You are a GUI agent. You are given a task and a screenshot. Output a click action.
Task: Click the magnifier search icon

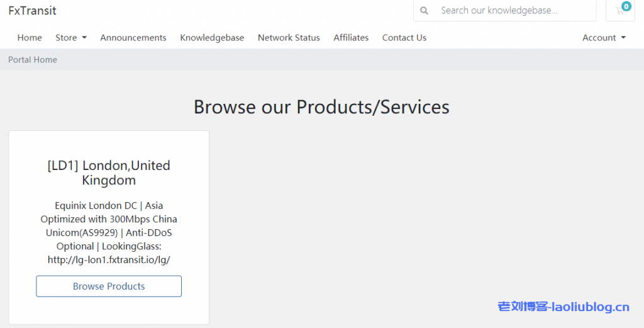point(425,11)
